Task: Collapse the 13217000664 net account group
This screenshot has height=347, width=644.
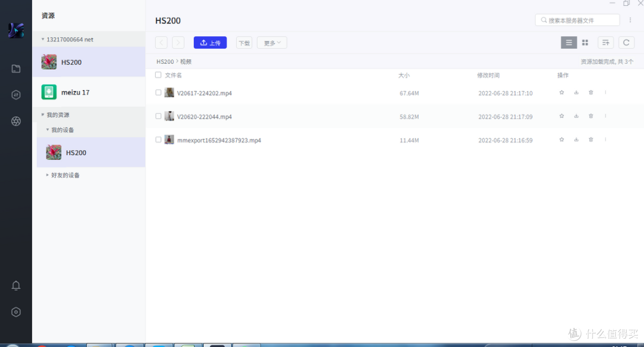Action: click(x=43, y=39)
